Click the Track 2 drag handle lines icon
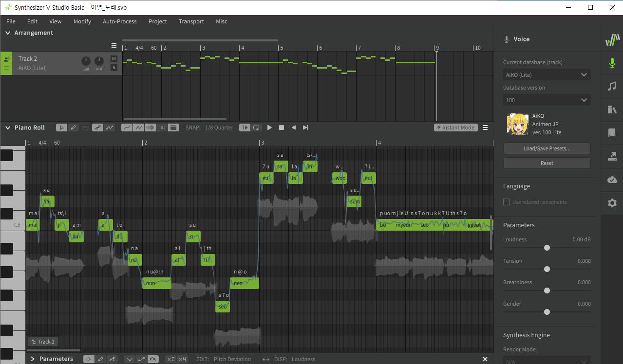The height and width of the screenshot is (364, 623). tap(6, 68)
